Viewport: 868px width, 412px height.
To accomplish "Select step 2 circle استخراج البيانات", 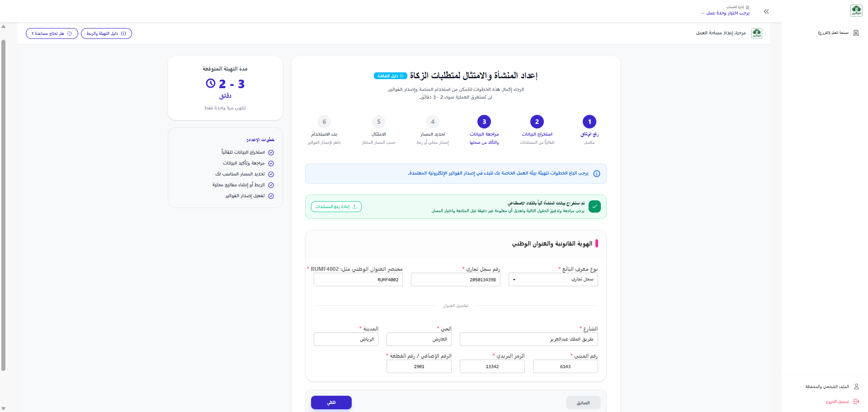I will tap(537, 122).
